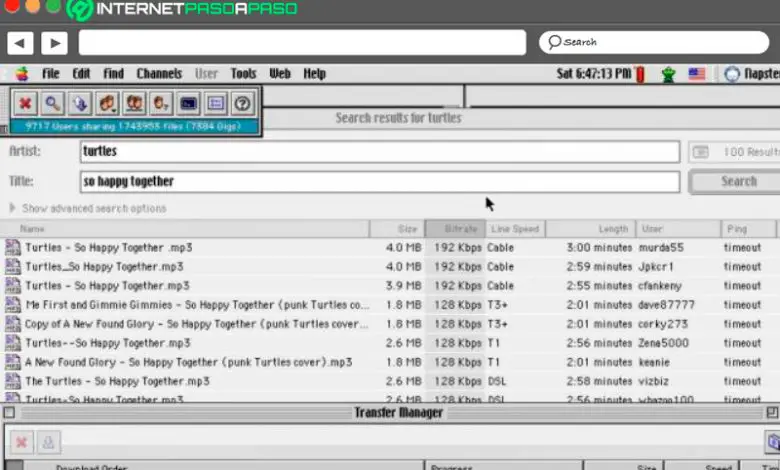Viewport: 780px width, 470px height.
Task: Click the Title field containing so happy together
Action: (380, 182)
